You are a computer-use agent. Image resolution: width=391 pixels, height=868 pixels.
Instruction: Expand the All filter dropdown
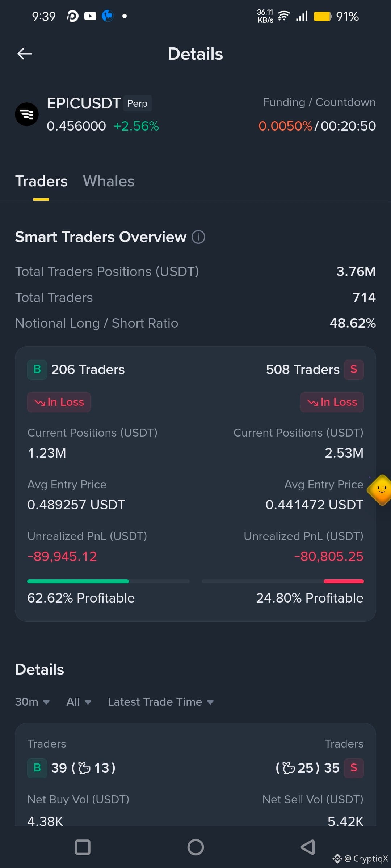79,702
